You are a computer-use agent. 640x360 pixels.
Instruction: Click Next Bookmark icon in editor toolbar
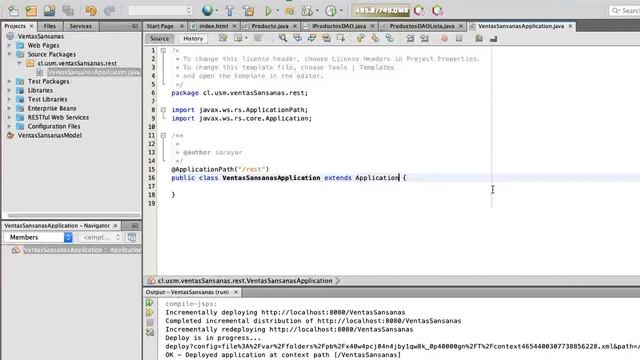coord(375,38)
